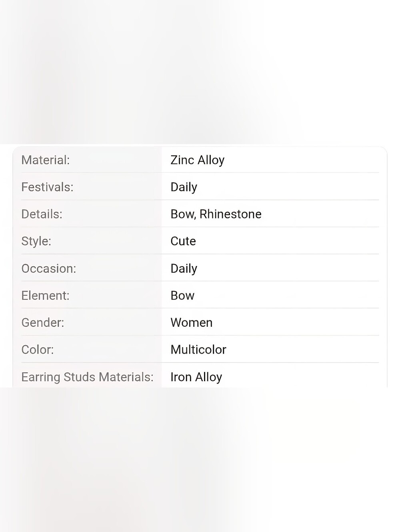Viewport: 400px width, 532px height.
Task: Click the Details label
Action: click(x=42, y=214)
